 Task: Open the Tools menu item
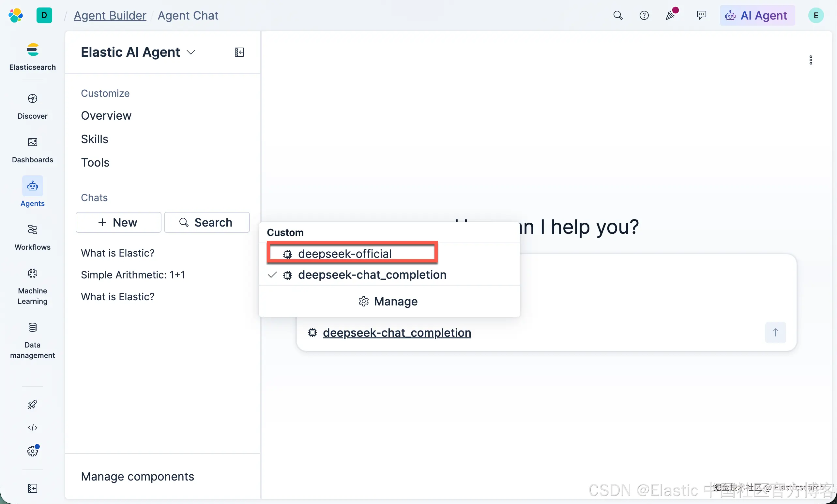[95, 163]
